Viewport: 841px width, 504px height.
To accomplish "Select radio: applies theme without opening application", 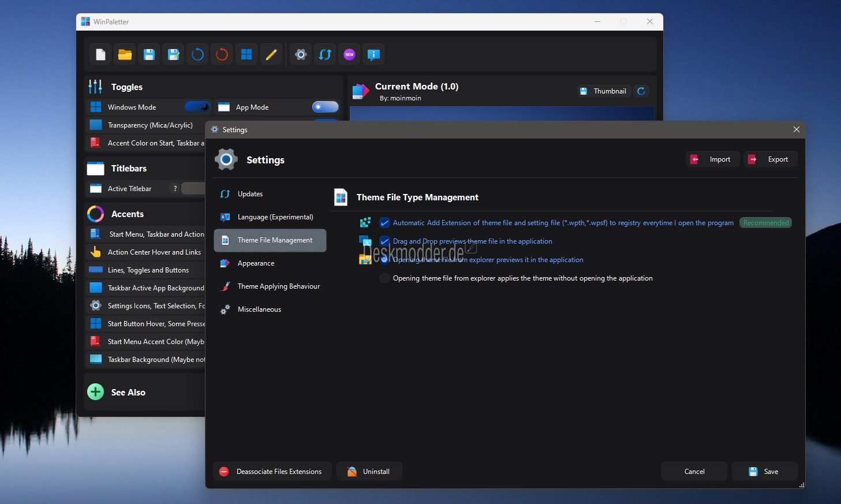I will [384, 278].
